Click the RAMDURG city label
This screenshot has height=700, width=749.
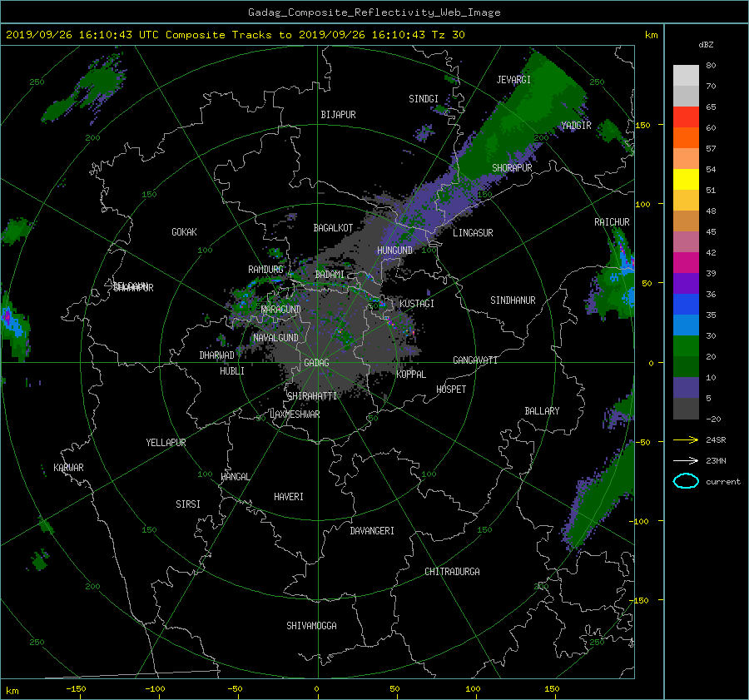(x=265, y=270)
